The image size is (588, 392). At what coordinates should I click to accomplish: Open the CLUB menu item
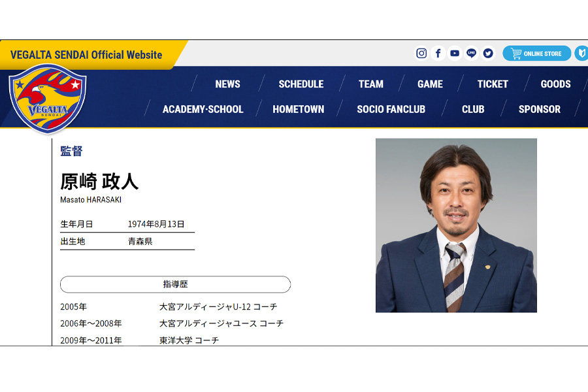coord(473,110)
